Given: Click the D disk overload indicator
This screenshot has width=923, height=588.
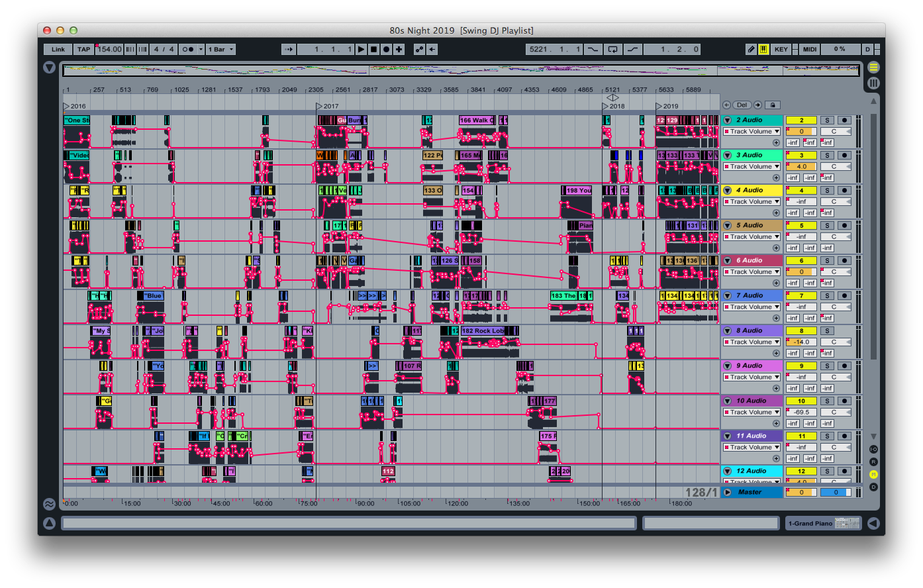Looking at the screenshot, I should click(x=867, y=49).
